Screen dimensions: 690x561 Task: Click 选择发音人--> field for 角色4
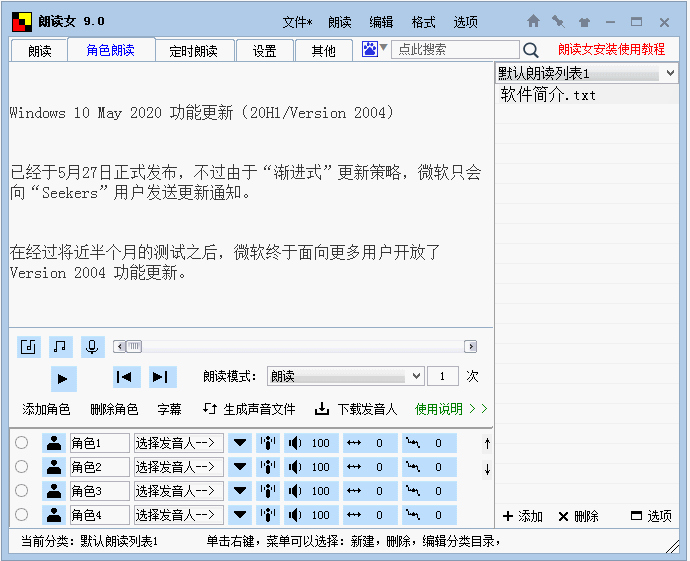pyautogui.click(x=179, y=515)
